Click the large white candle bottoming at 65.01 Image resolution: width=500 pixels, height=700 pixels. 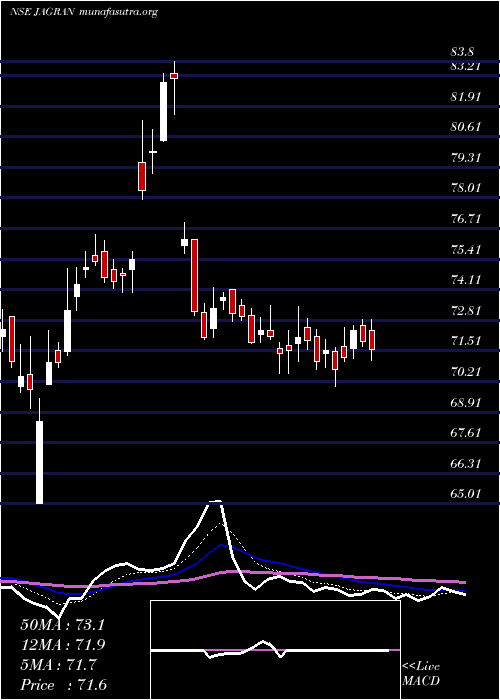(x=40, y=462)
